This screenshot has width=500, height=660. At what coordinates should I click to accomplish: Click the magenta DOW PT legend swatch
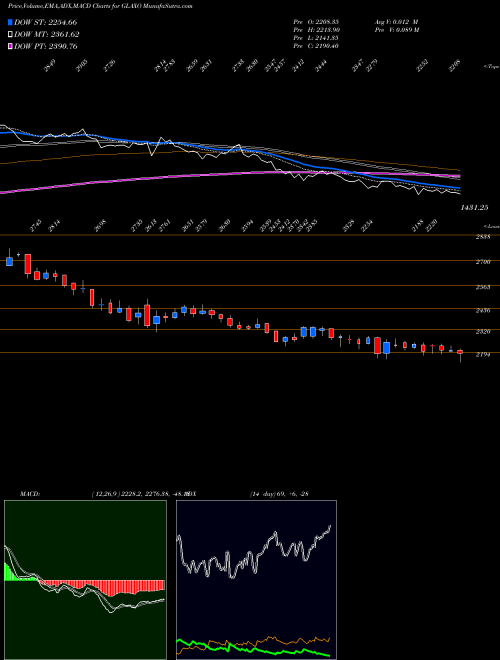(10, 46)
